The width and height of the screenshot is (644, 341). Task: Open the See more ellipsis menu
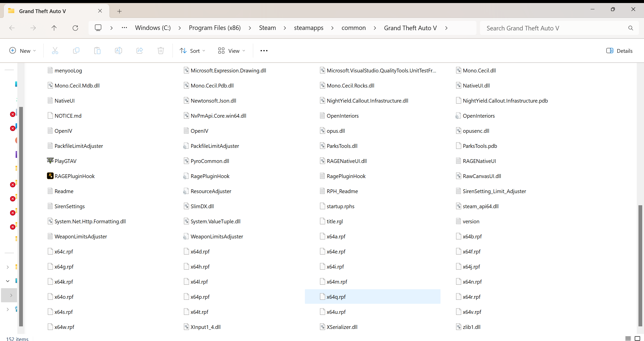[x=264, y=51]
